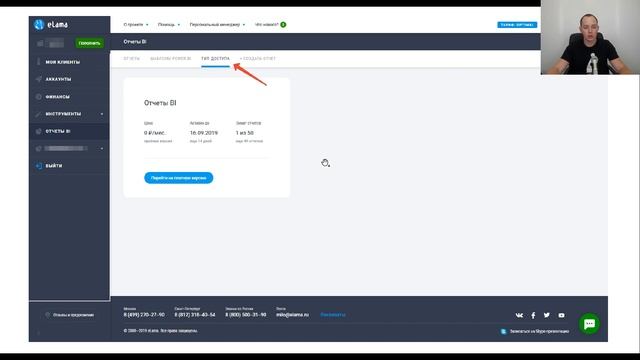640x360 pixels.
Task: Click the Аккаунты megaphone icon
Action: point(39,79)
